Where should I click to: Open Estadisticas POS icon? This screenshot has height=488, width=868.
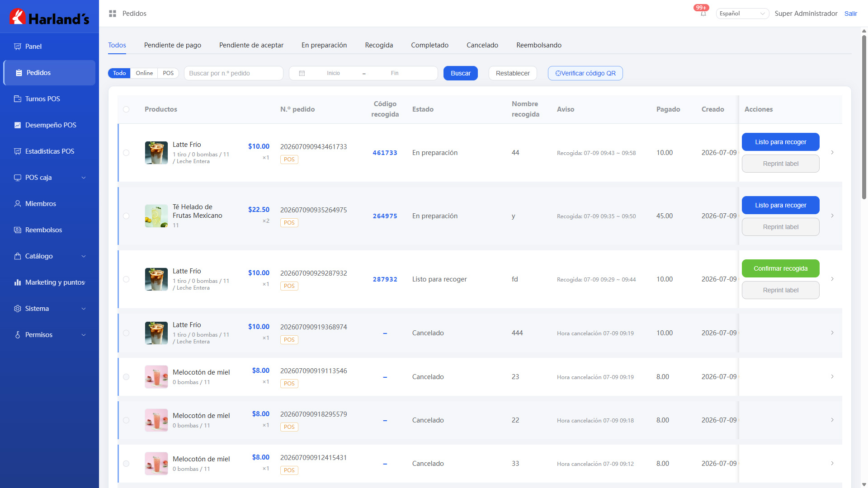[x=18, y=151]
